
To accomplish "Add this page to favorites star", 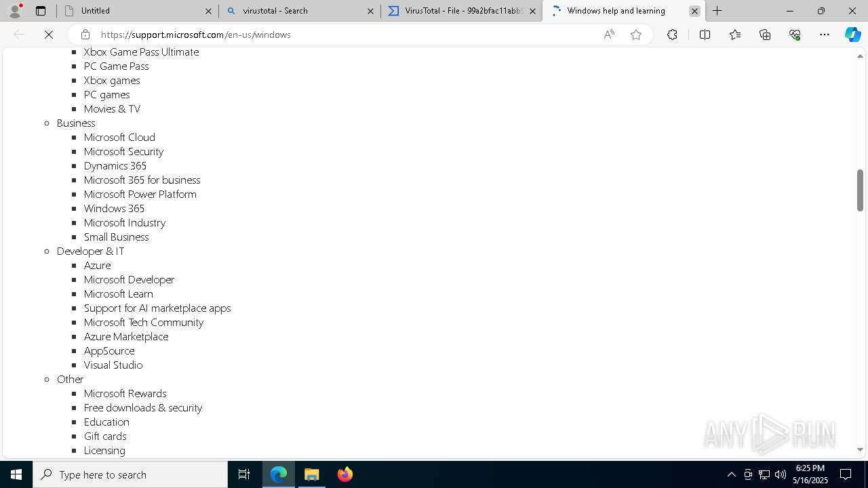I will 636,35.
